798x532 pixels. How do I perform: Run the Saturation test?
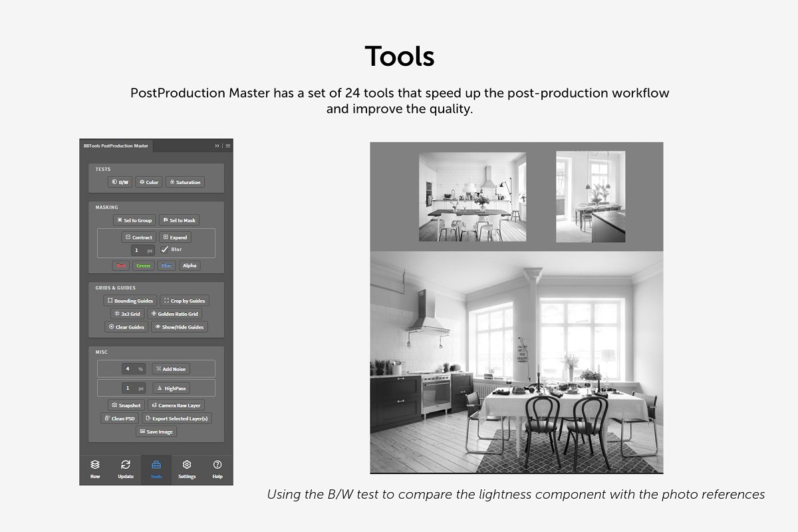click(x=184, y=182)
